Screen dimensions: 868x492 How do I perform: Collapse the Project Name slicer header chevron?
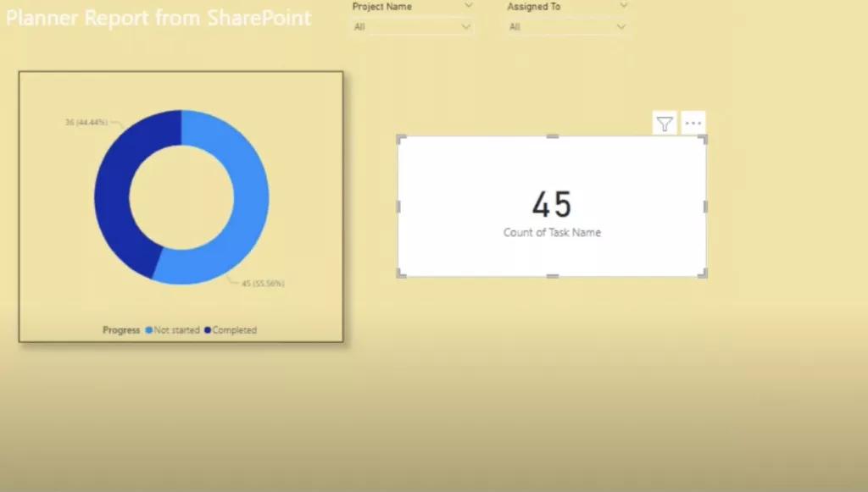click(468, 6)
